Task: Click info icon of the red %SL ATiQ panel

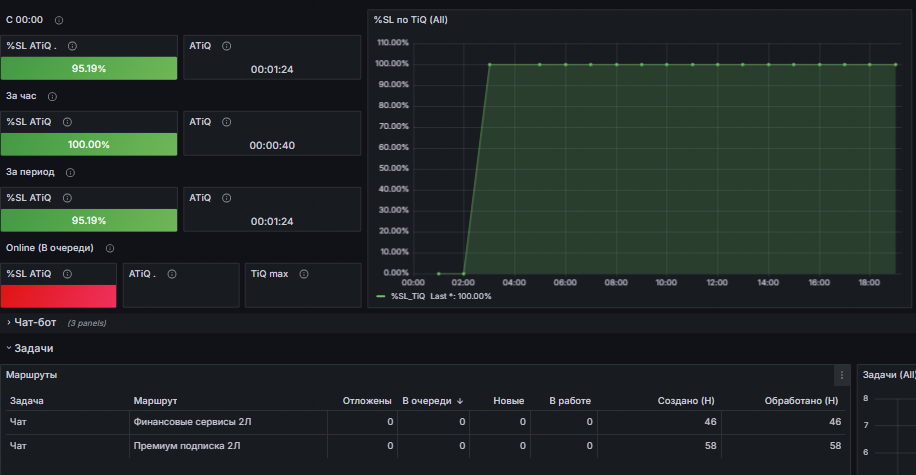Action: pyautogui.click(x=68, y=274)
